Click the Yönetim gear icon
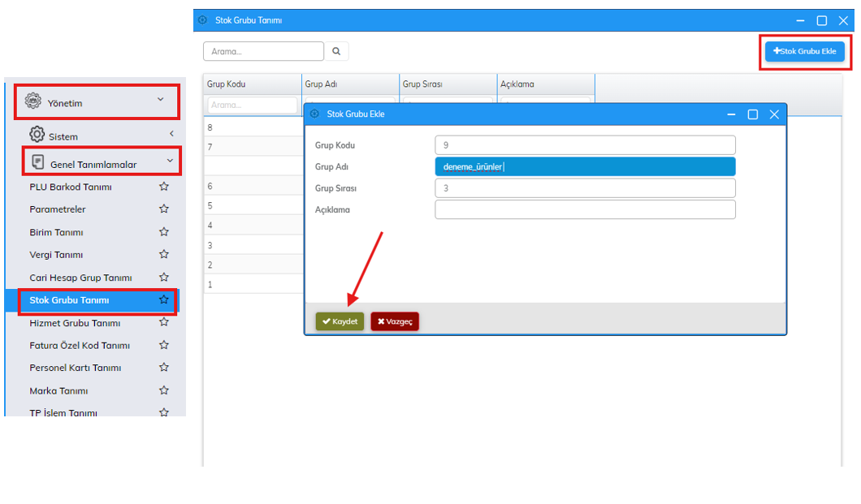 pyautogui.click(x=32, y=101)
